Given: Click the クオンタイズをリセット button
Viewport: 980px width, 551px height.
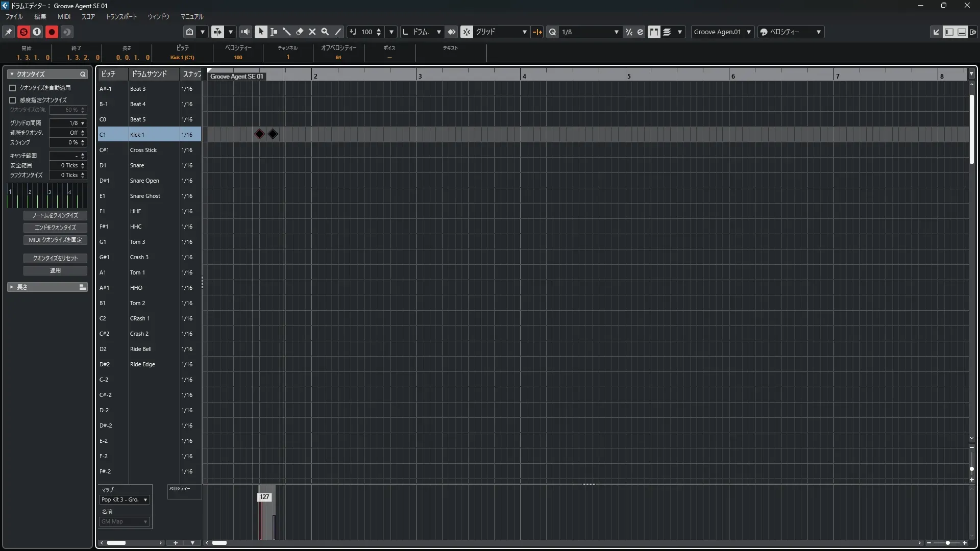Looking at the screenshot, I should point(55,258).
